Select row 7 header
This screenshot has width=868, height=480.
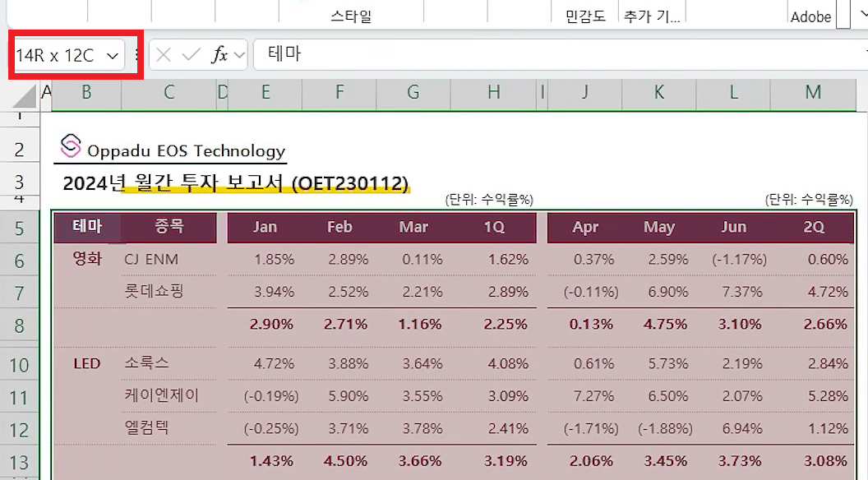(20, 293)
